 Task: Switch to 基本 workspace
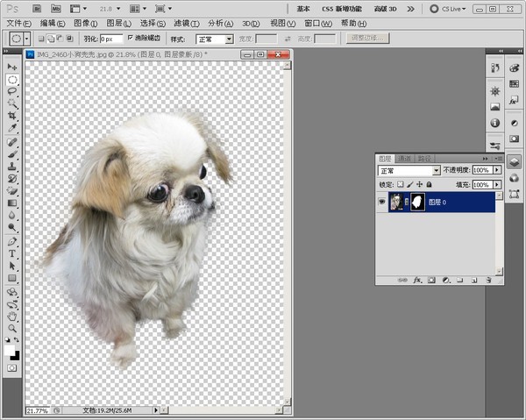[x=303, y=9]
